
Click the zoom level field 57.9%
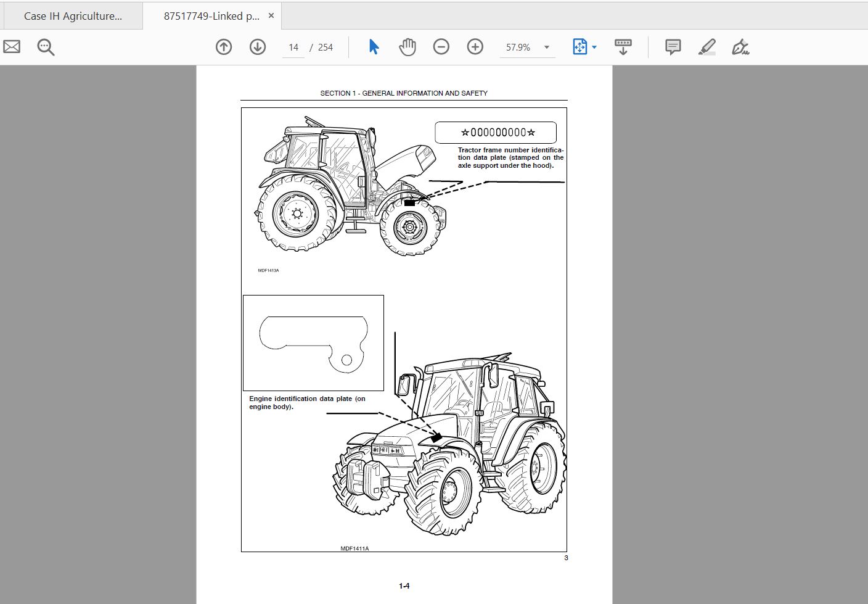pos(518,48)
